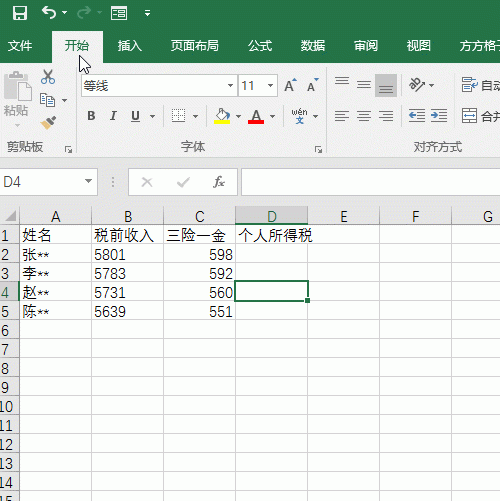Viewport: 500px width, 501px height.
Task: Switch to the 页面布局 tab
Action: [x=195, y=46]
